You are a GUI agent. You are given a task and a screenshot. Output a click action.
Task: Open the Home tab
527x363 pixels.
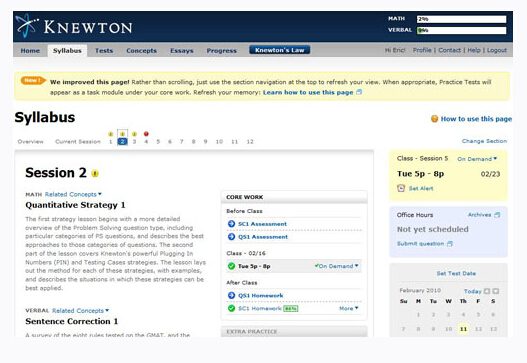coord(30,50)
